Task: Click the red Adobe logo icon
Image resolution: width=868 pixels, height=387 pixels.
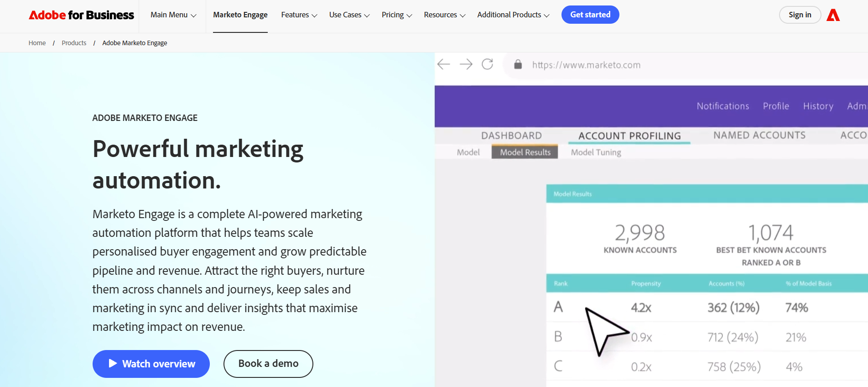Action: tap(833, 15)
